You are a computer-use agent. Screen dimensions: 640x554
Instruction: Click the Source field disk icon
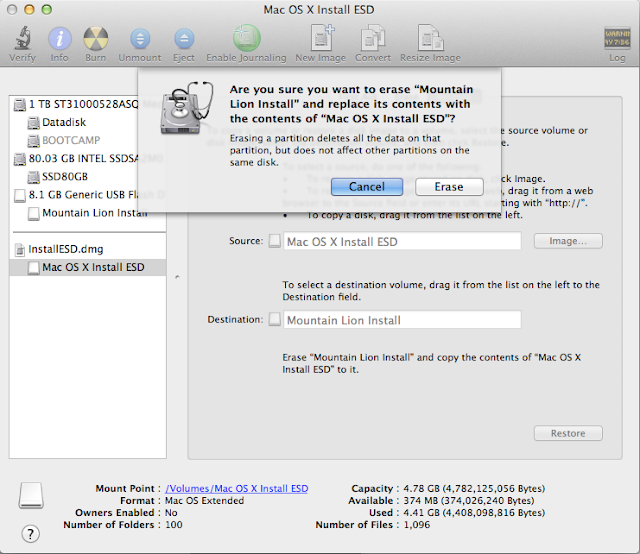pyautogui.click(x=275, y=241)
